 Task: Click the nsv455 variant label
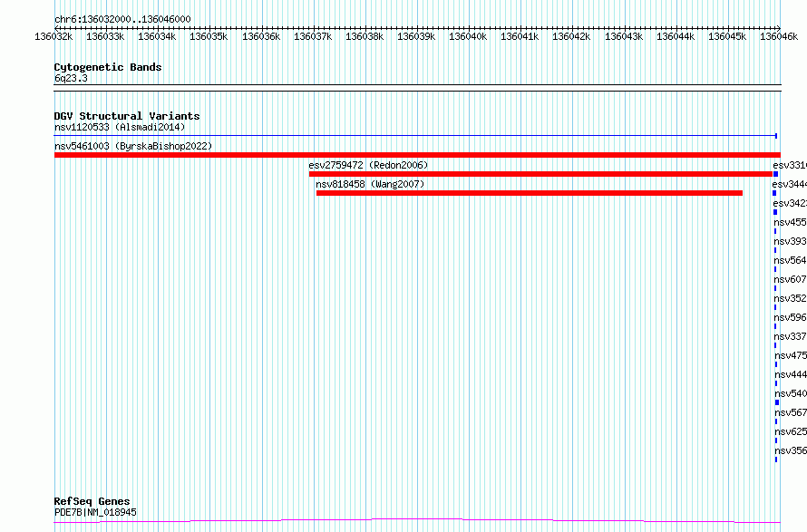[x=790, y=222]
